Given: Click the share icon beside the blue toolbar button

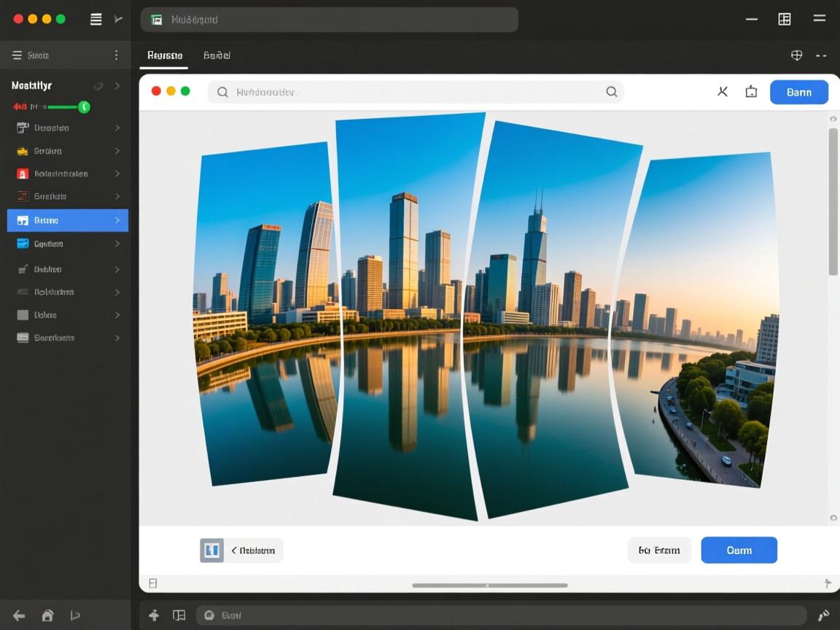Looking at the screenshot, I should (x=751, y=92).
